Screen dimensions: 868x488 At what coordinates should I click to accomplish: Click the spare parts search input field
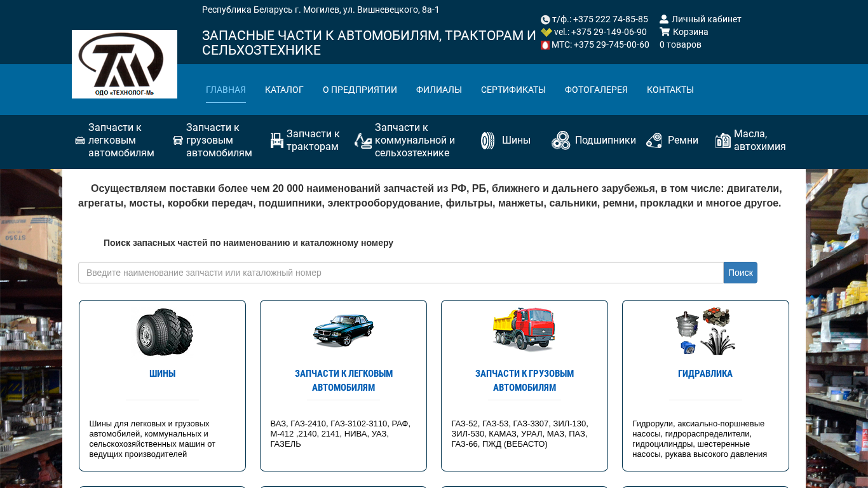click(x=400, y=273)
